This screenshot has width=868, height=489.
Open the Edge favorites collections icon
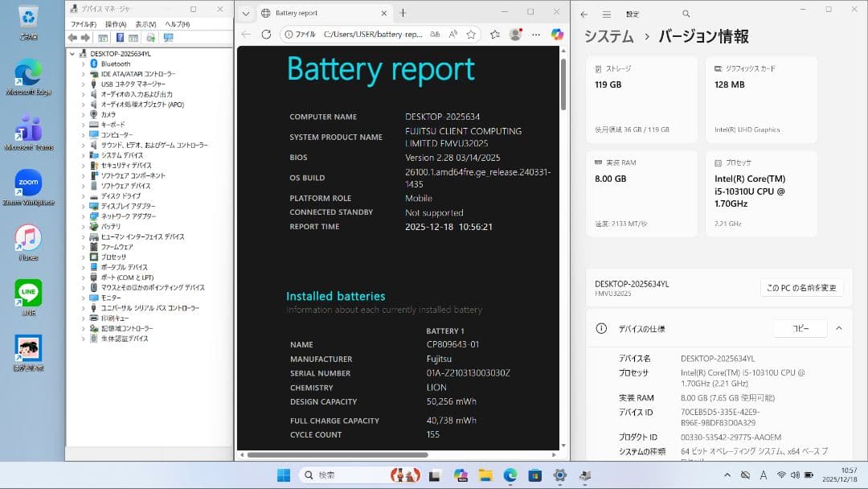(x=495, y=35)
